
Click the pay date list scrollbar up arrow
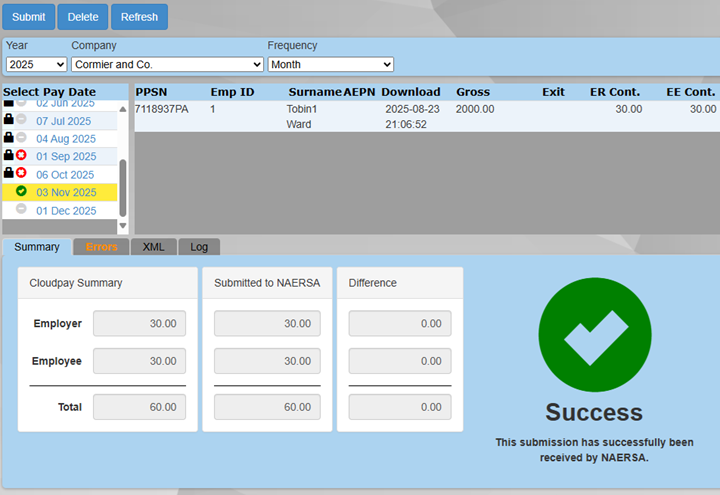(123, 109)
